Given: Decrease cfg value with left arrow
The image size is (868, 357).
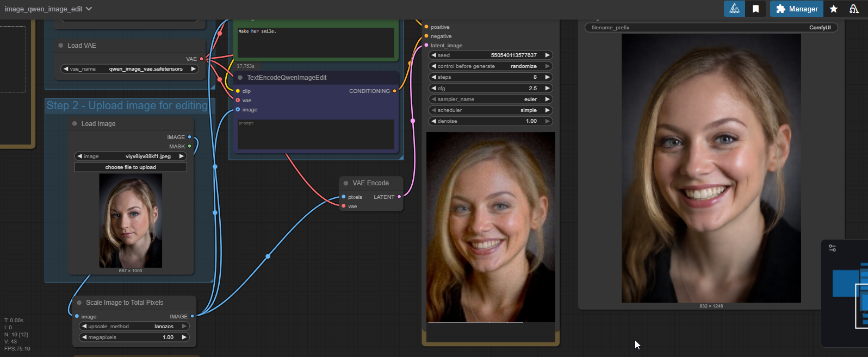Looking at the screenshot, I should 433,88.
